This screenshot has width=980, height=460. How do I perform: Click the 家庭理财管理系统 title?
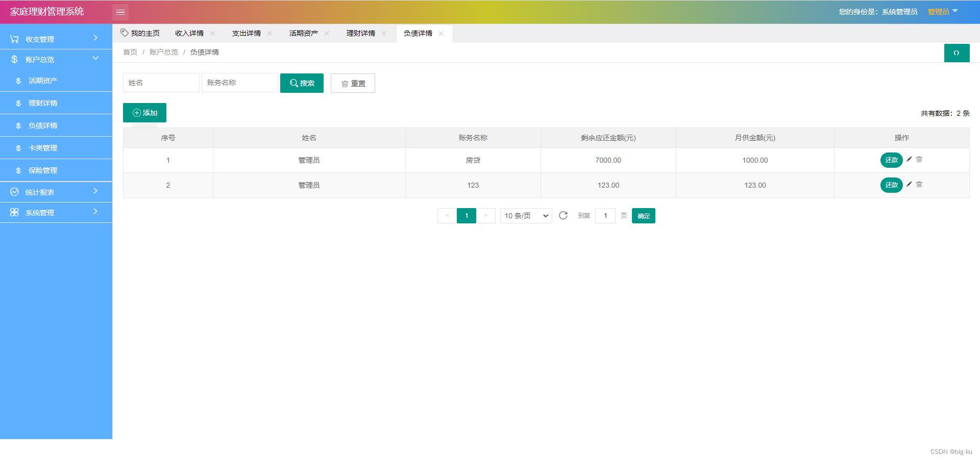(47, 11)
